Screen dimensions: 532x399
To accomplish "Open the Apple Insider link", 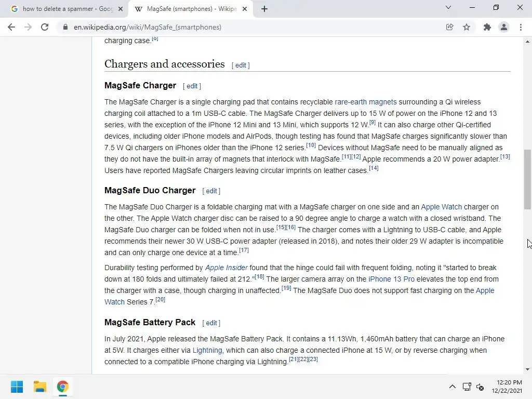I will pyautogui.click(x=226, y=268).
